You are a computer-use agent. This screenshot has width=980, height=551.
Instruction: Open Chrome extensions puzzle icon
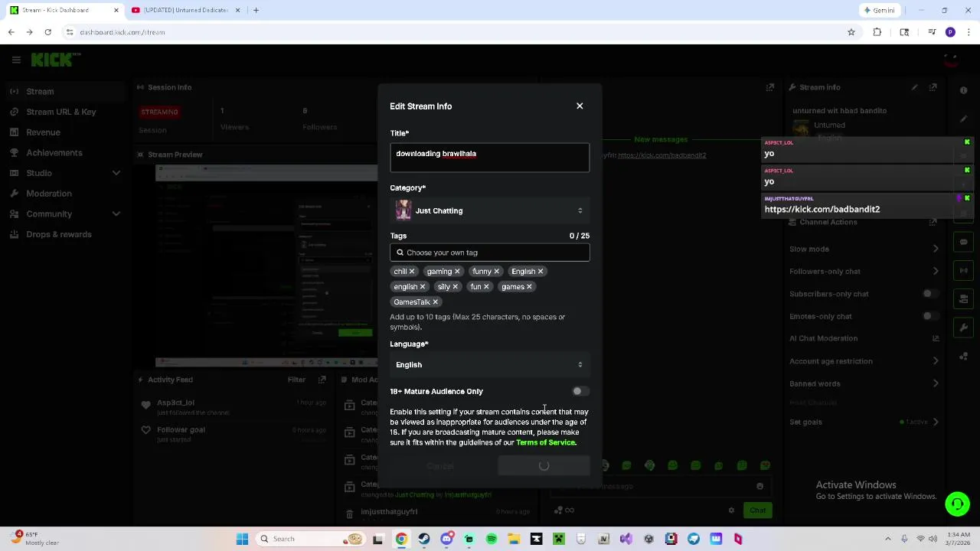tap(877, 32)
